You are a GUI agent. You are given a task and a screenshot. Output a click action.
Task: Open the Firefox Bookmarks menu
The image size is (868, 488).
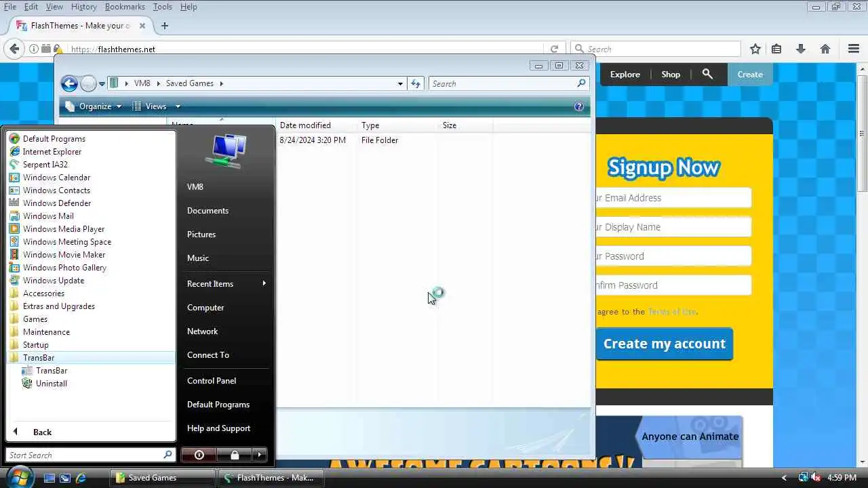tap(125, 7)
